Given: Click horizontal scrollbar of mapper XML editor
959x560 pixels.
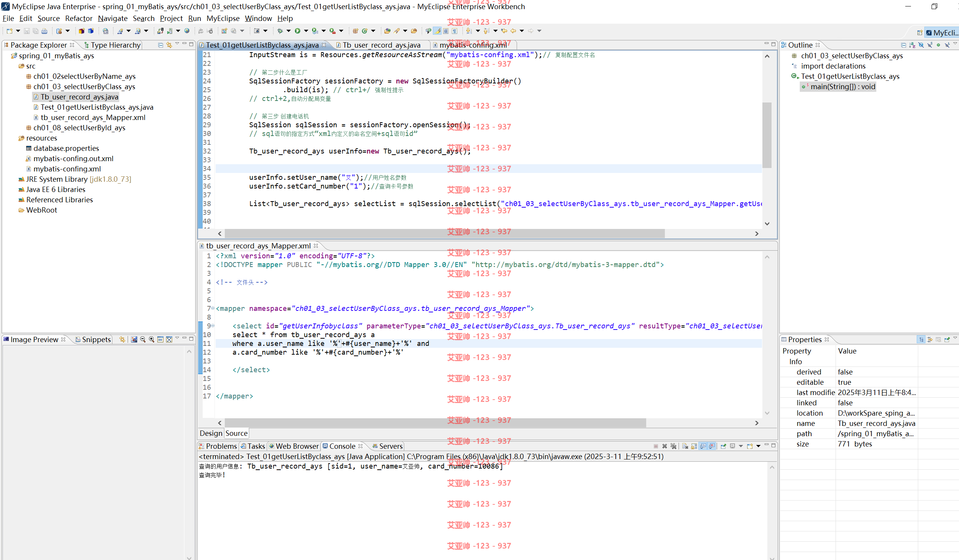Looking at the screenshot, I should click(435, 423).
